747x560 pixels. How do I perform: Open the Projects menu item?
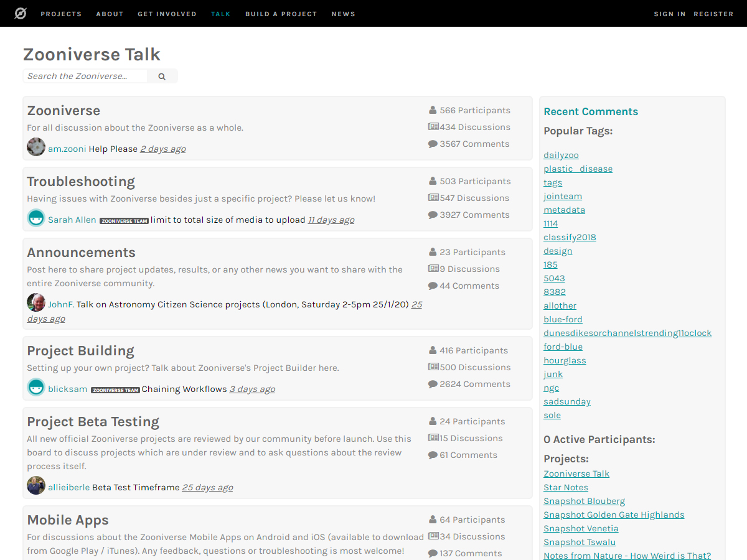point(61,14)
